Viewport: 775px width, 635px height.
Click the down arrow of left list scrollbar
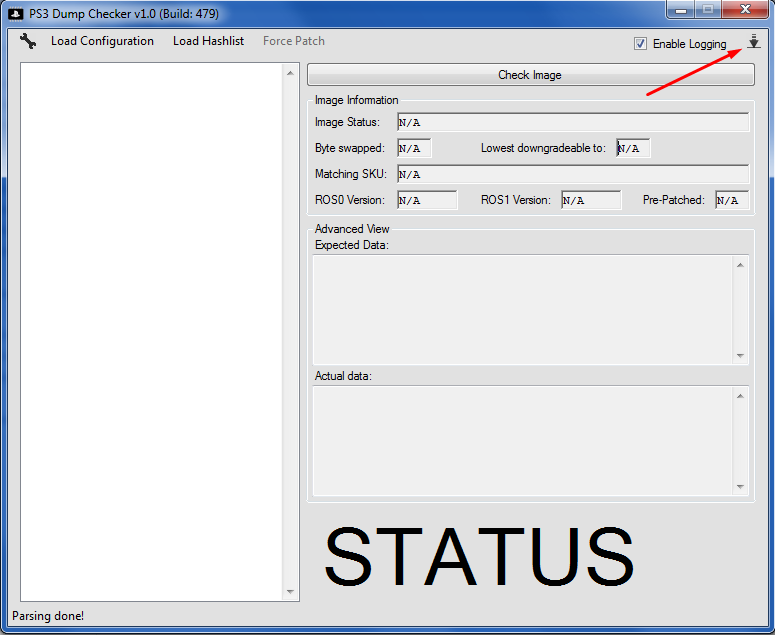290,592
